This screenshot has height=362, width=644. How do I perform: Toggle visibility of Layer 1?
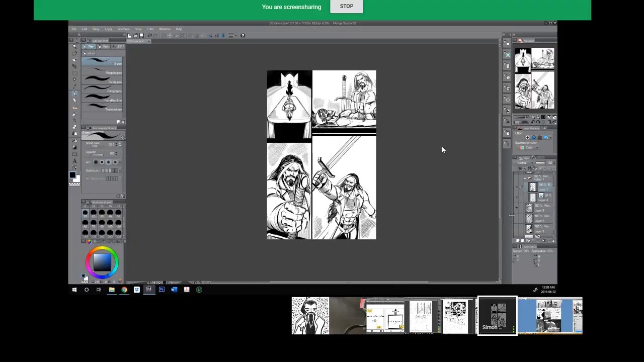click(x=517, y=187)
